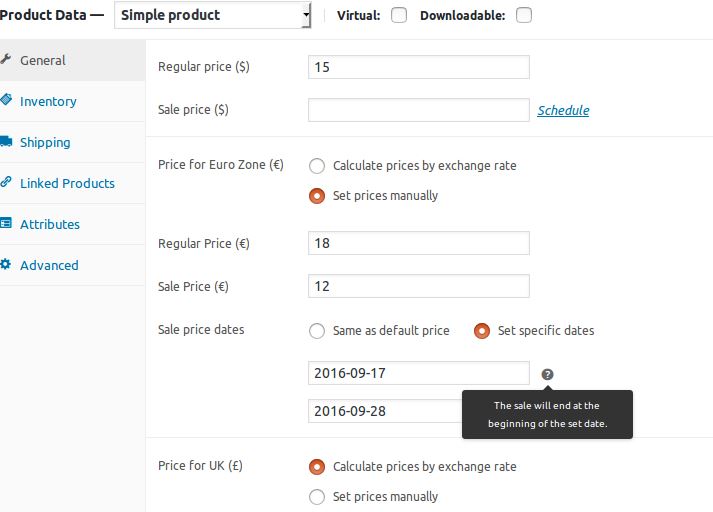This screenshot has height=512, width=713.
Task: Tick the Downloadable checkbox
Action: (x=524, y=15)
